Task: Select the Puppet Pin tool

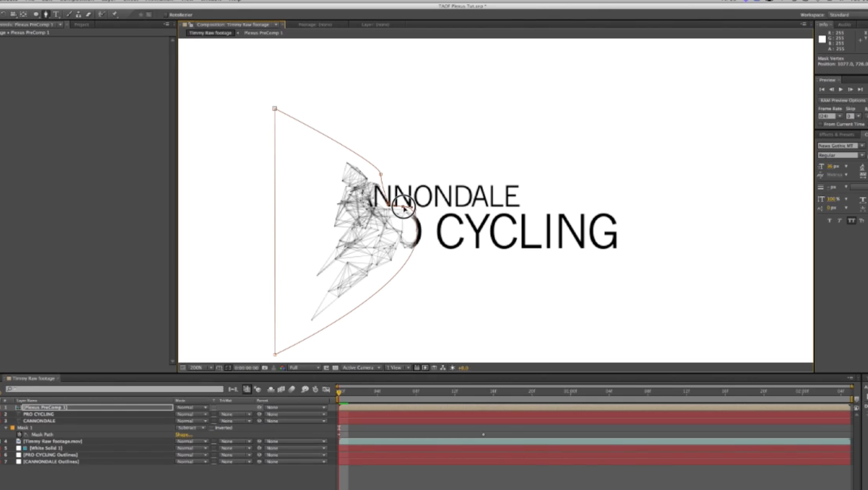Action: (114, 15)
